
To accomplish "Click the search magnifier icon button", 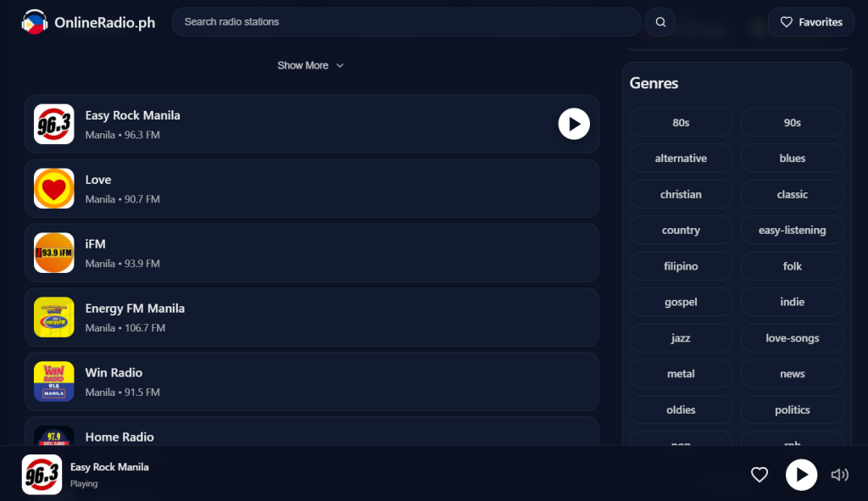I will (660, 22).
